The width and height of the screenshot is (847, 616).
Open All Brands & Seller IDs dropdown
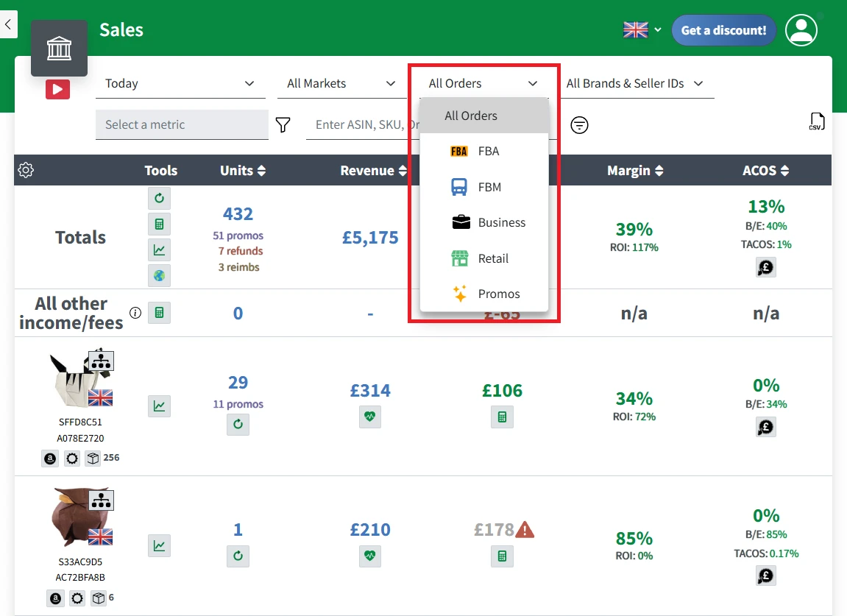[x=637, y=84]
